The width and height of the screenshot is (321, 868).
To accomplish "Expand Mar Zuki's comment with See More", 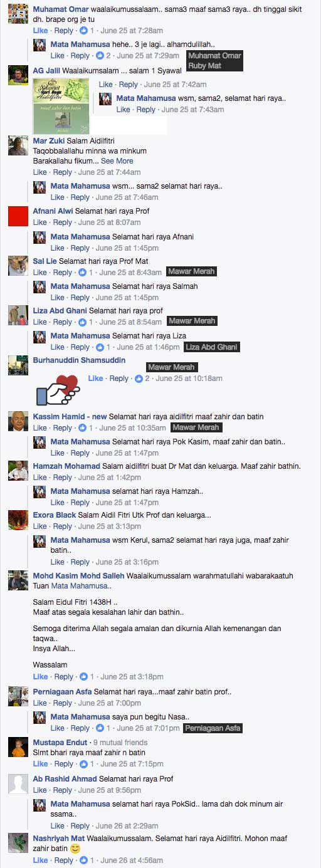I will [x=117, y=161].
